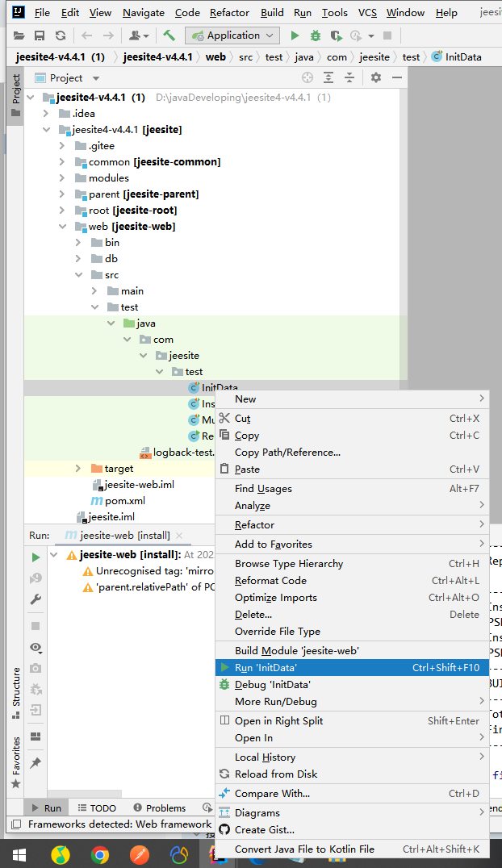
Task: Open the Refactor menu in menu bar
Action: coord(229,12)
